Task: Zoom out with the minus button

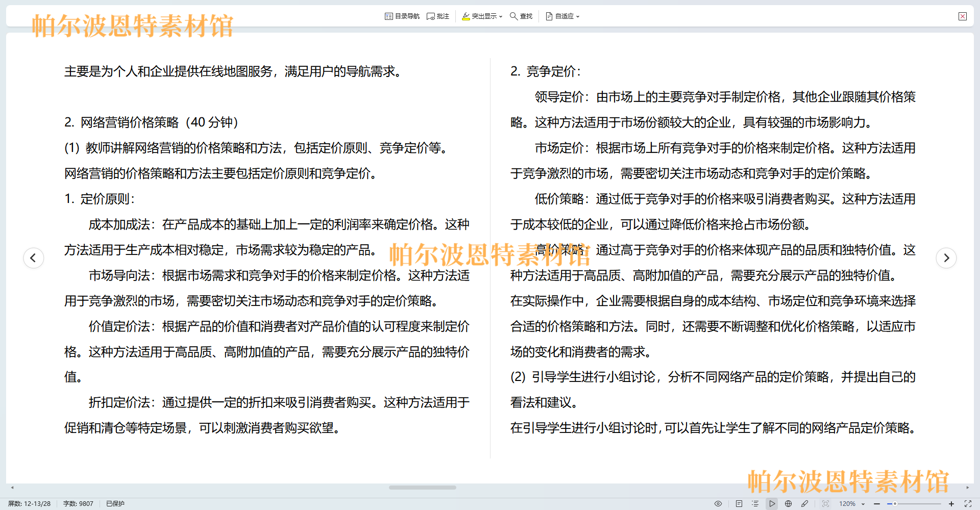Action: (877, 503)
